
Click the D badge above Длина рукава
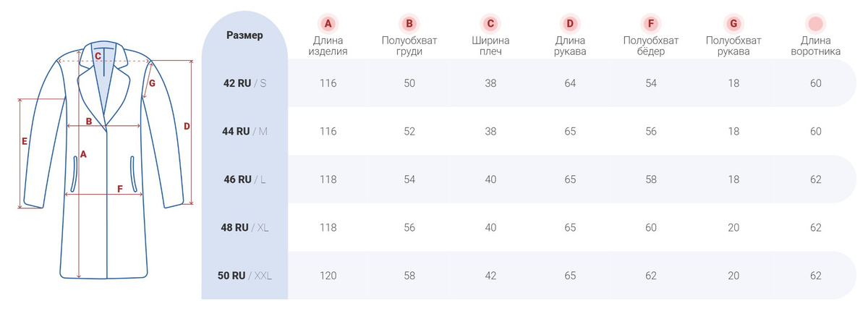coord(570,24)
